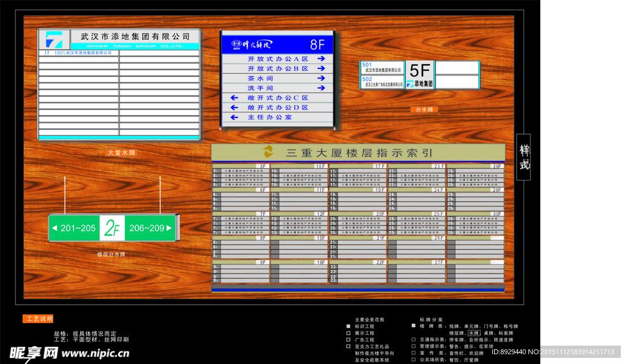Image resolution: width=627 pixels, height=364 pixels.
Task: Click the left arrow beside 敞开式办公C区
Action: click(235, 98)
